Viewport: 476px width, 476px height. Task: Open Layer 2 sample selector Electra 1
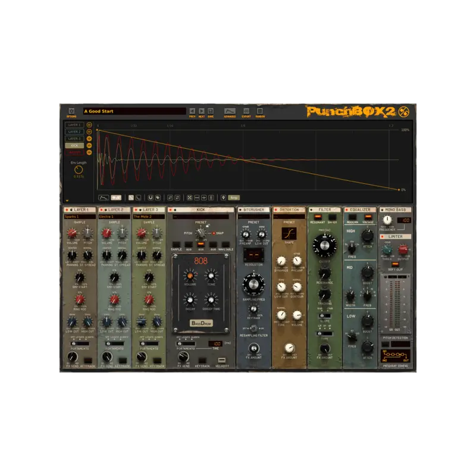114,217
